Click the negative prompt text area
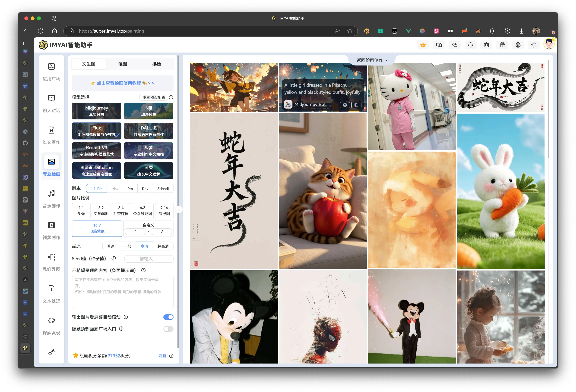576x392 pixels. click(x=122, y=292)
